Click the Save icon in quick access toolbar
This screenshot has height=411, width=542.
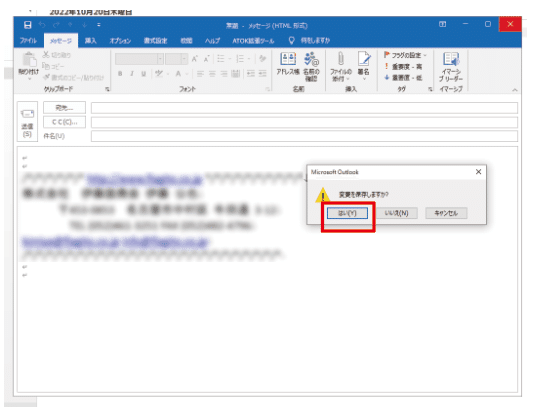coord(28,25)
